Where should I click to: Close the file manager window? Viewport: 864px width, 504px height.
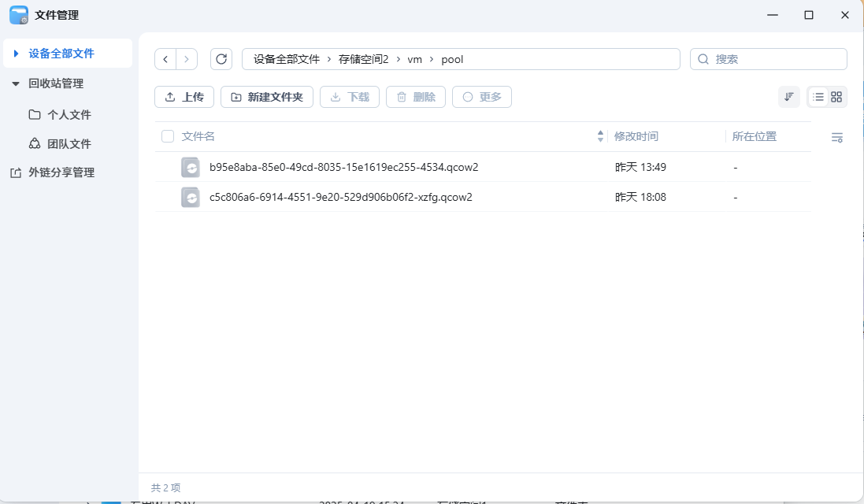[845, 15]
